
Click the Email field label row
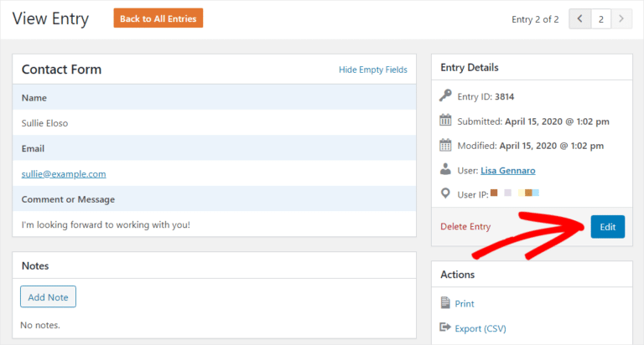click(215, 148)
